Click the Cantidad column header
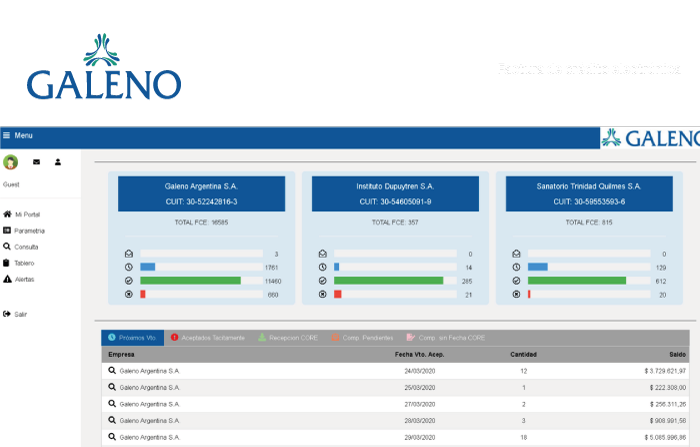Screen dimensions: 700x447 click(x=523, y=354)
